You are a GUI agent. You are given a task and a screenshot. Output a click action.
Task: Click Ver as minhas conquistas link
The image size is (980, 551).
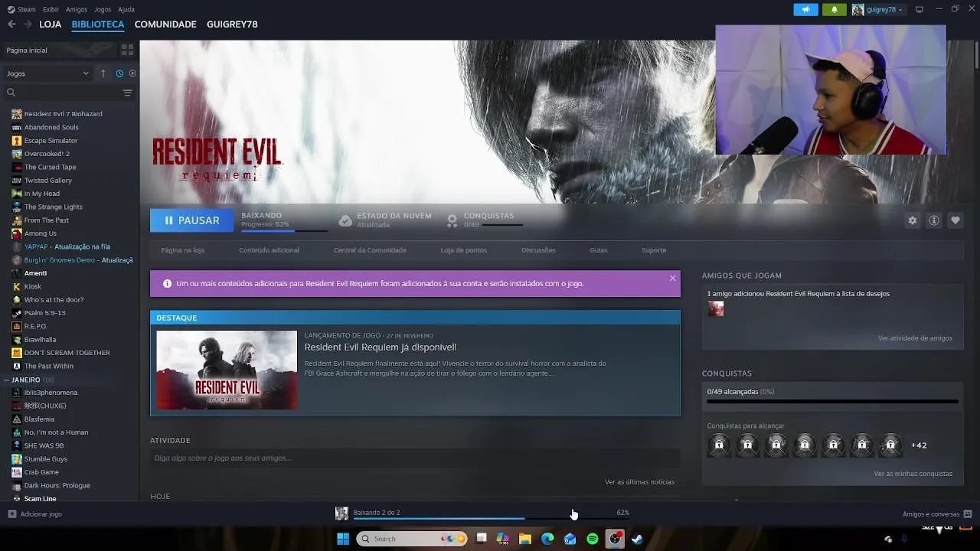[x=913, y=474]
